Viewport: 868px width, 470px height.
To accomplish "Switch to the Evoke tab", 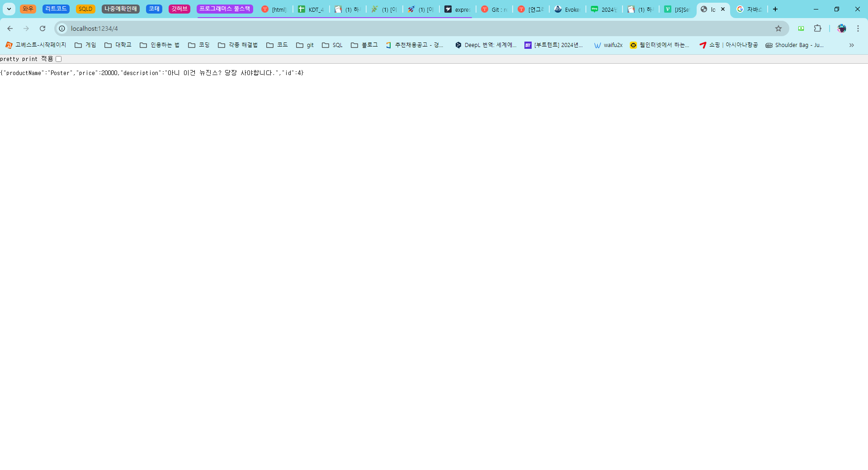I will point(567,9).
